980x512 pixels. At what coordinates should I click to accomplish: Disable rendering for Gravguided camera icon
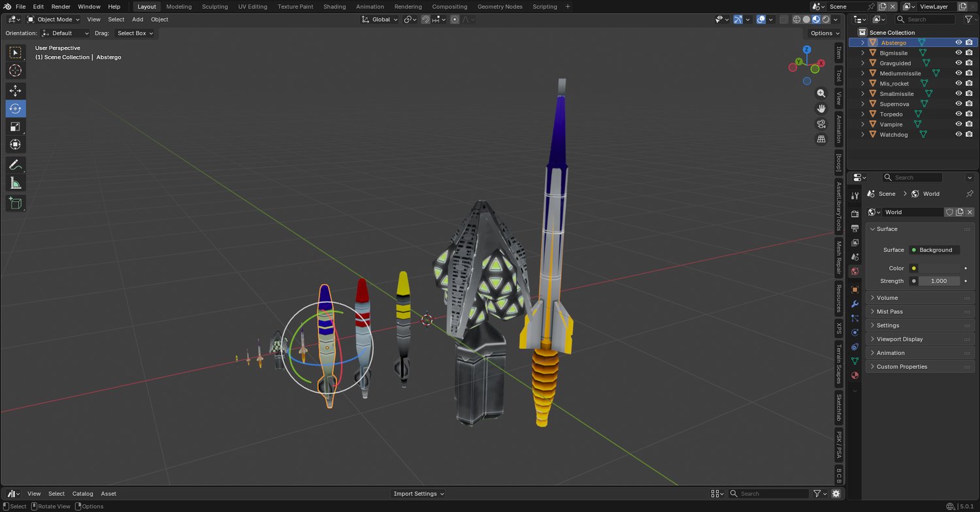[969, 63]
